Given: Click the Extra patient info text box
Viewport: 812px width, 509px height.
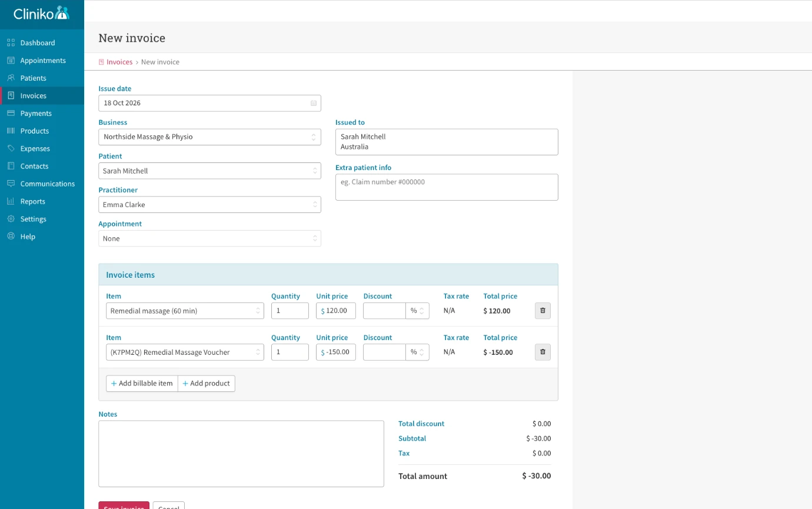Looking at the screenshot, I should coord(447,187).
